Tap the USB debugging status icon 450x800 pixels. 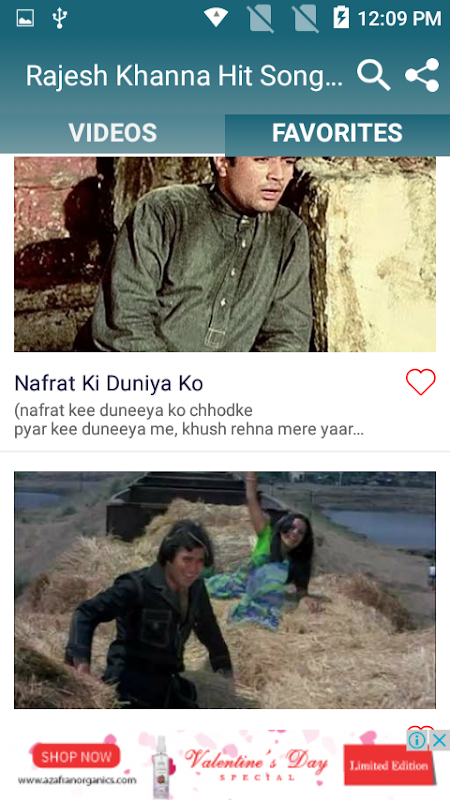pos(60,18)
